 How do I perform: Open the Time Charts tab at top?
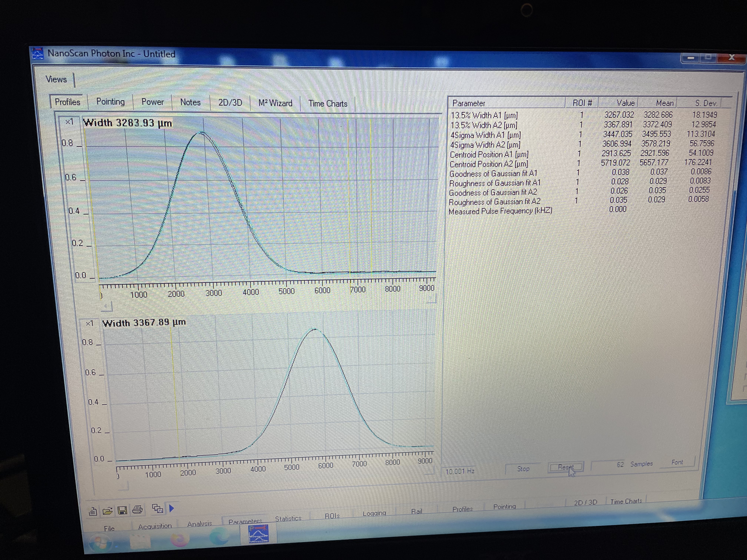pyautogui.click(x=328, y=104)
